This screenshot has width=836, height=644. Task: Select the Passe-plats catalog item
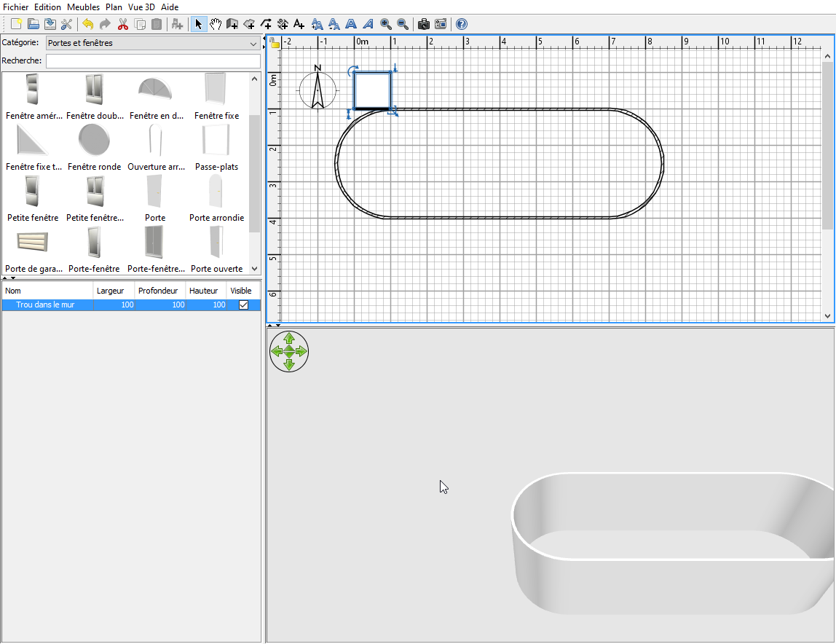[216, 146]
